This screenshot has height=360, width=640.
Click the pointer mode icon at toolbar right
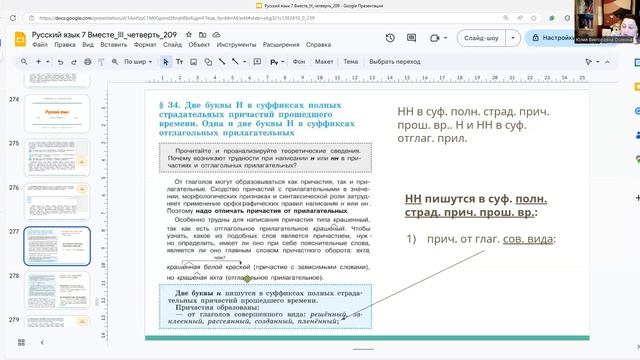point(588,62)
